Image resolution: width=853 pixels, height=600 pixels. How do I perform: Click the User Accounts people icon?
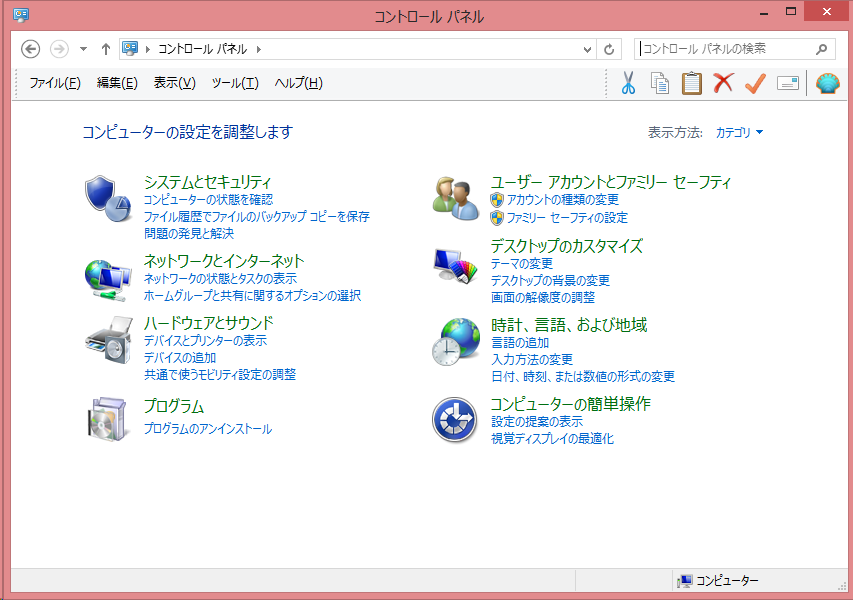tap(456, 198)
